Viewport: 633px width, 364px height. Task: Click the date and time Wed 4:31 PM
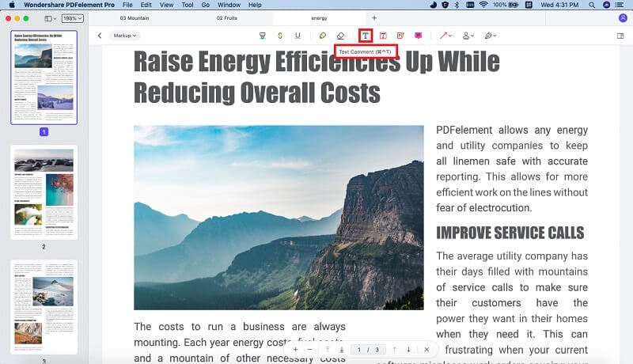559,5
